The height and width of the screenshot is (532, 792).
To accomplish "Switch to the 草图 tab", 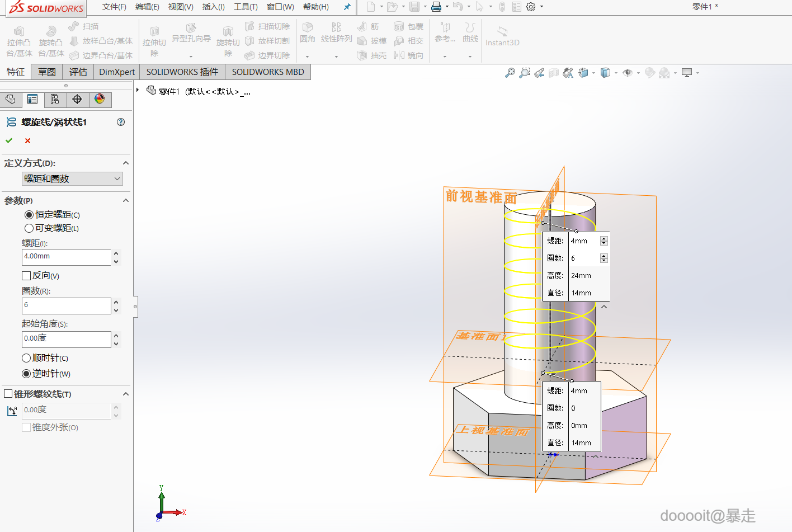I will pos(47,72).
